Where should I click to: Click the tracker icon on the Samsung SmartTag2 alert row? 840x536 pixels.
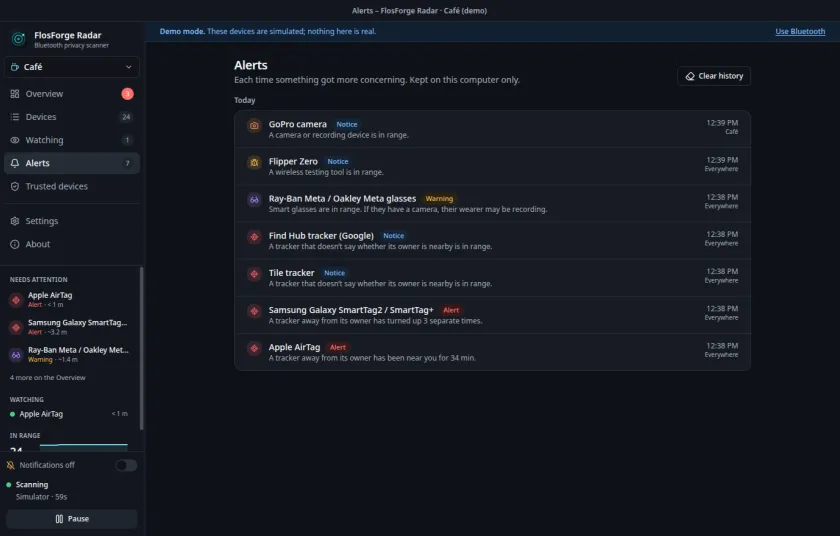pyautogui.click(x=254, y=311)
